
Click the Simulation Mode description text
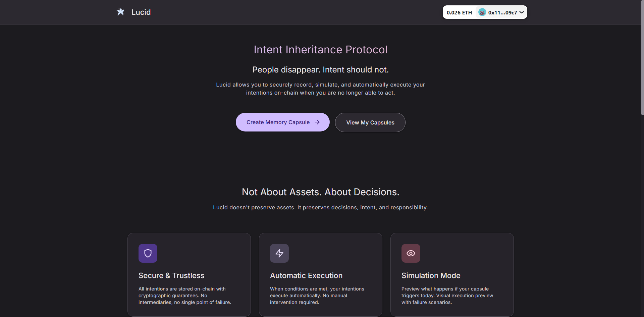(x=447, y=296)
